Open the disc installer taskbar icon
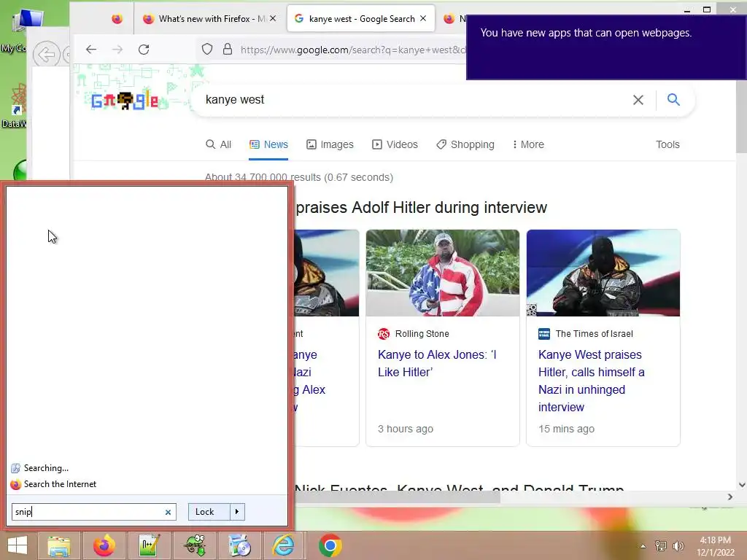This screenshot has width=747, height=560. 239,545
